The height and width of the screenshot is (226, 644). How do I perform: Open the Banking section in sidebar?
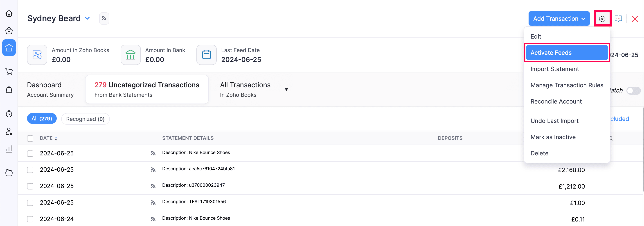[9, 48]
